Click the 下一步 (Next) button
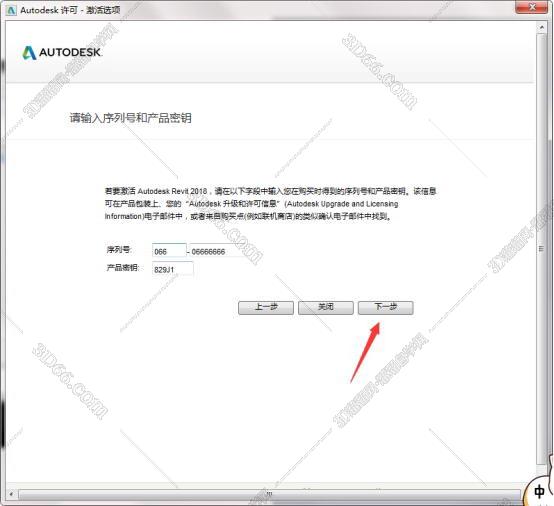Screen dimensions: 554x506 click(x=385, y=307)
